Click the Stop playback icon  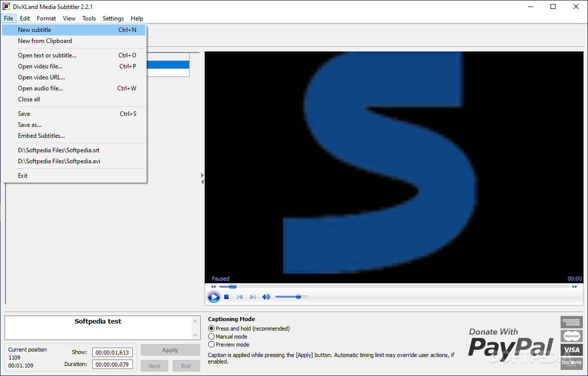(226, 297)
